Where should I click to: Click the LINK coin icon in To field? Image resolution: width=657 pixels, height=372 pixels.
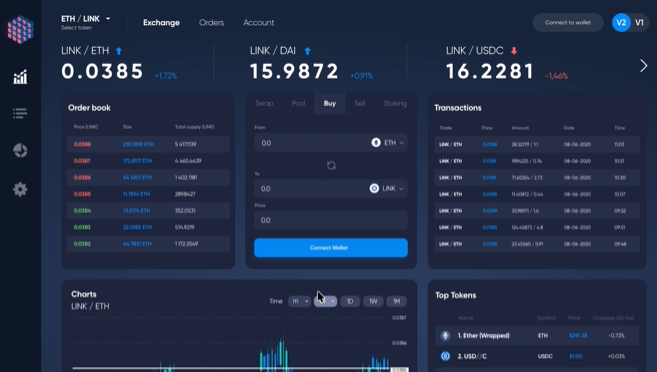point(374,189)
